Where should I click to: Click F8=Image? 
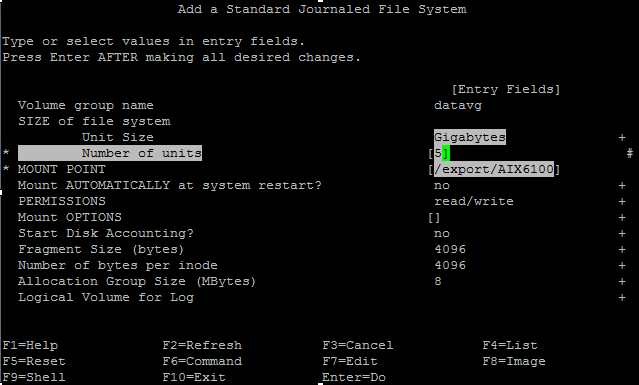[x=514, y=361]
